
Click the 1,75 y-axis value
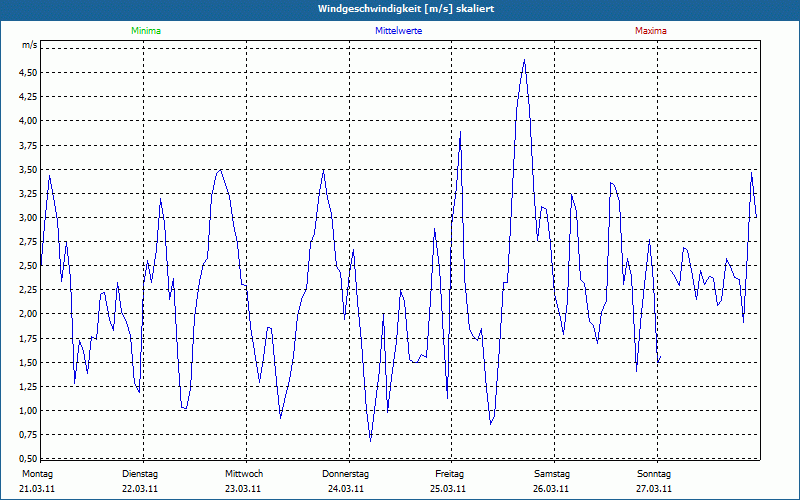[28, 338]
